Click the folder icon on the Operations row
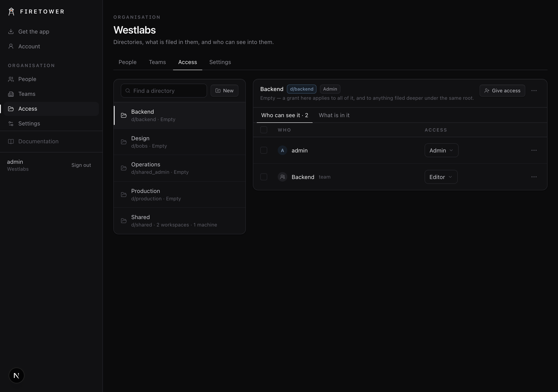Image resolution: width=558 pixels, height=392 pixels. (x=124, y=168)
